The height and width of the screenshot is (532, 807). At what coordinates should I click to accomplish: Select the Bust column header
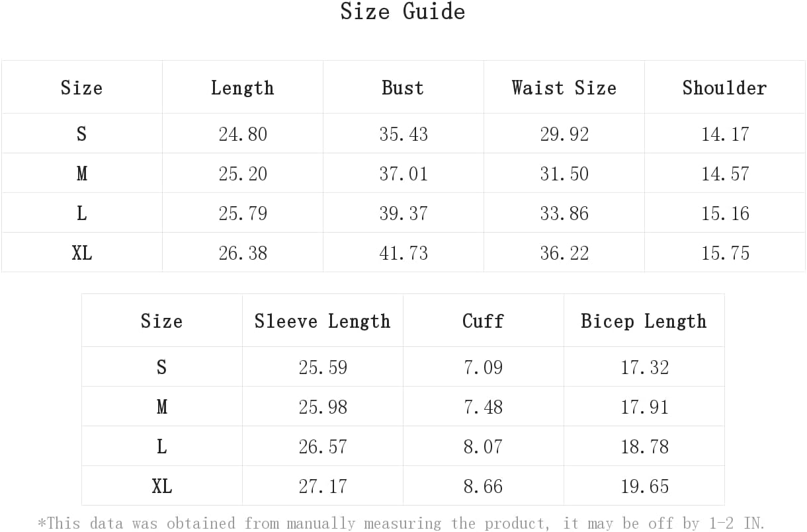pos(403,88)
